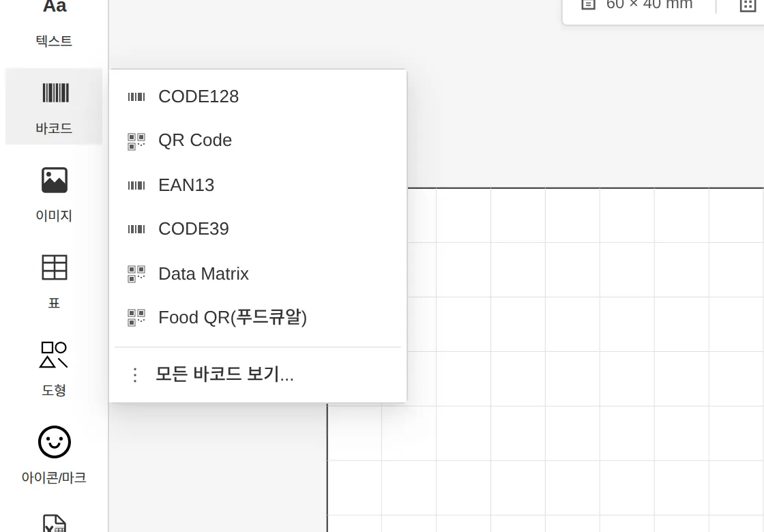Open the 도형 shapes tool
Screen dimensions: 764x532
[54, 368]
